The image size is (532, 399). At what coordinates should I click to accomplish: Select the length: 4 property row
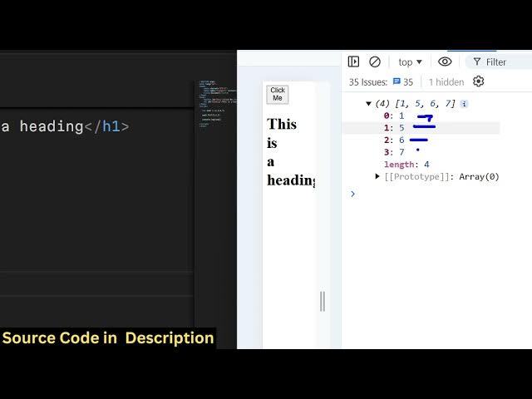[x=406, y=165]
